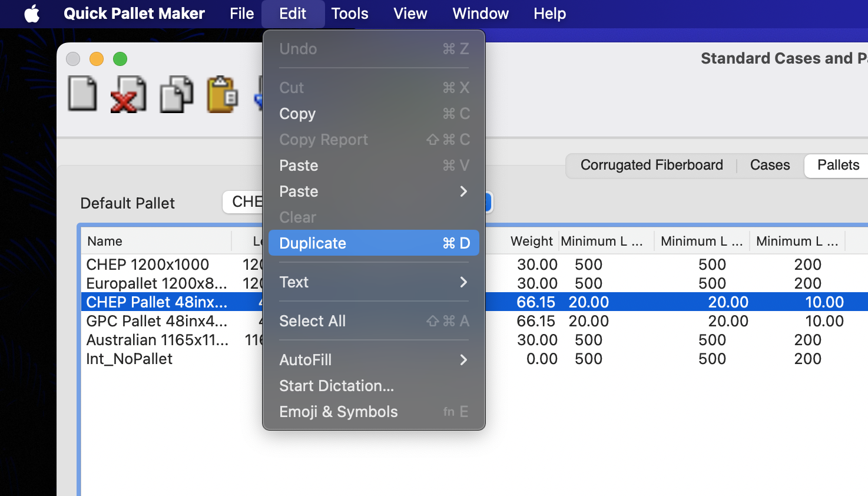Open the Tools menu
Viewport: 868px width, 496px height.
coord(350,14)
